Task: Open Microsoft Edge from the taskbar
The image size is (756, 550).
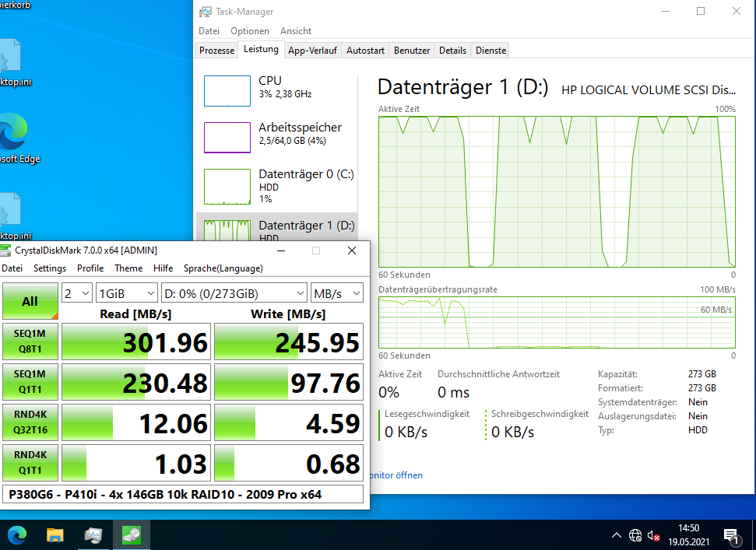Action: point(17,535)
